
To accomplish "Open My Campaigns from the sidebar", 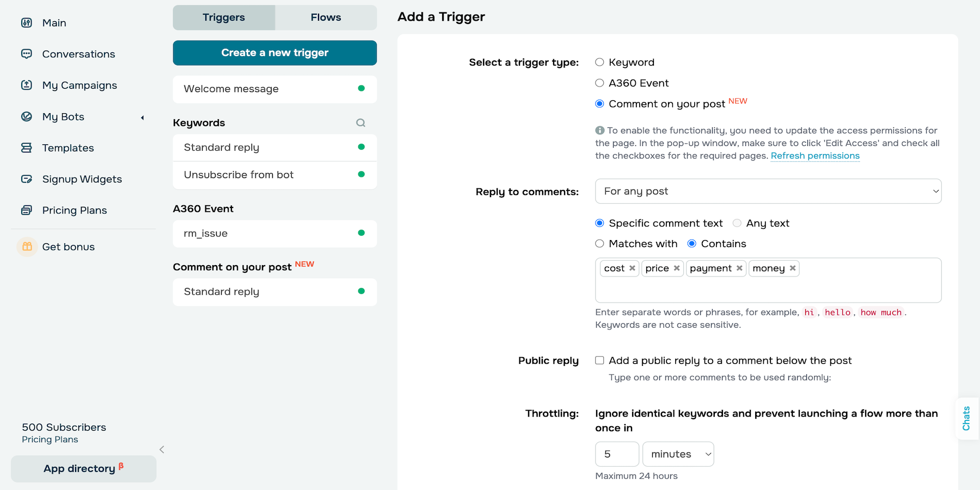I will (x=79, y=85).
